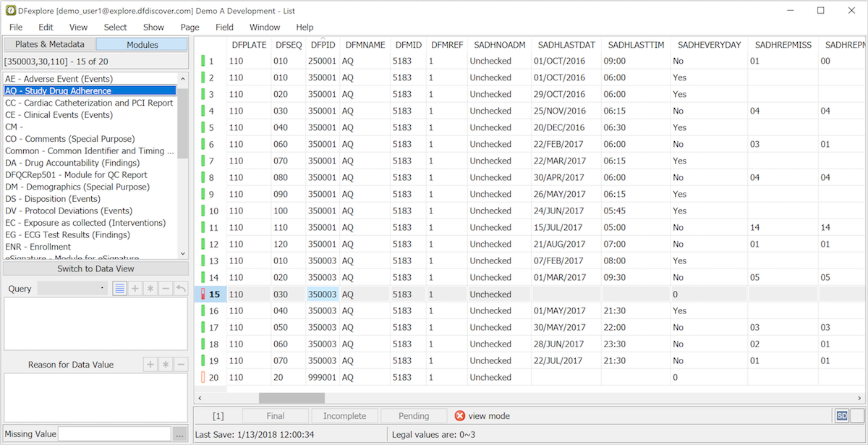
Task: Click the query undo arrow icon
Action: pyautogui.click(x=181, y=289)
